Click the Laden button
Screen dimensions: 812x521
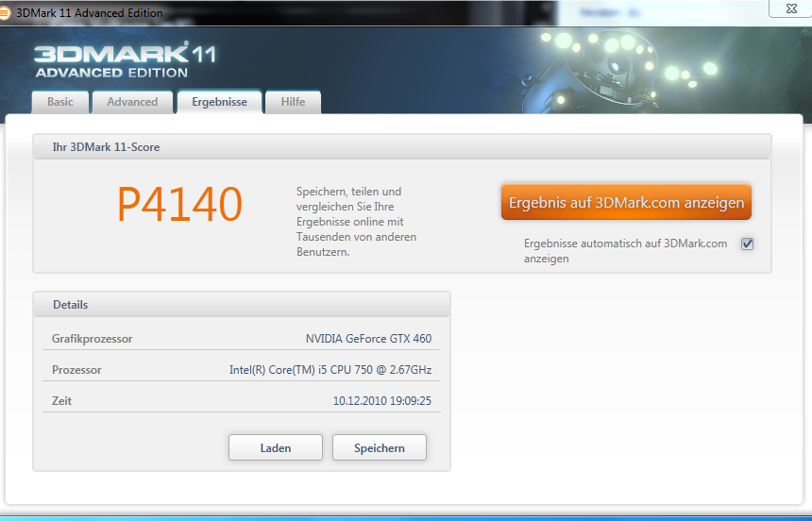click(276, 448)
